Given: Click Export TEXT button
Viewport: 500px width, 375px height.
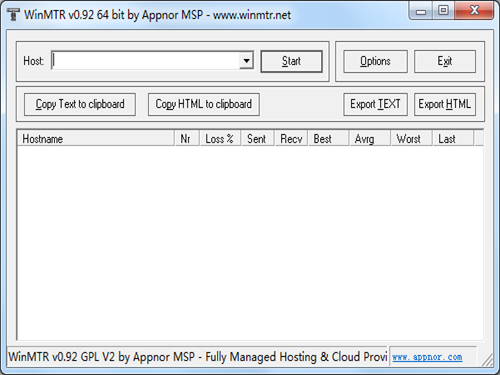Looking at the screenshot, I should click(x=375, y=104).
